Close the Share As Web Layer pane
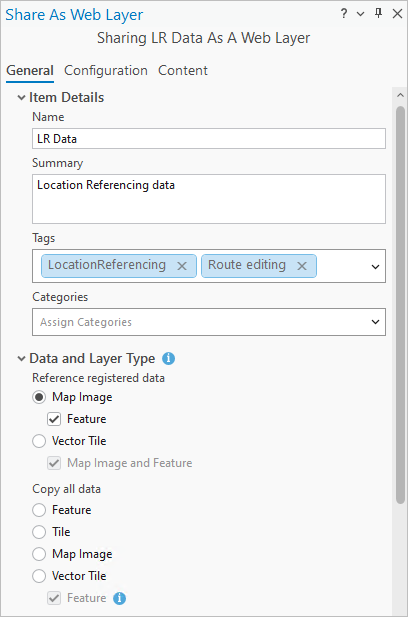 (x=397, y=14)
